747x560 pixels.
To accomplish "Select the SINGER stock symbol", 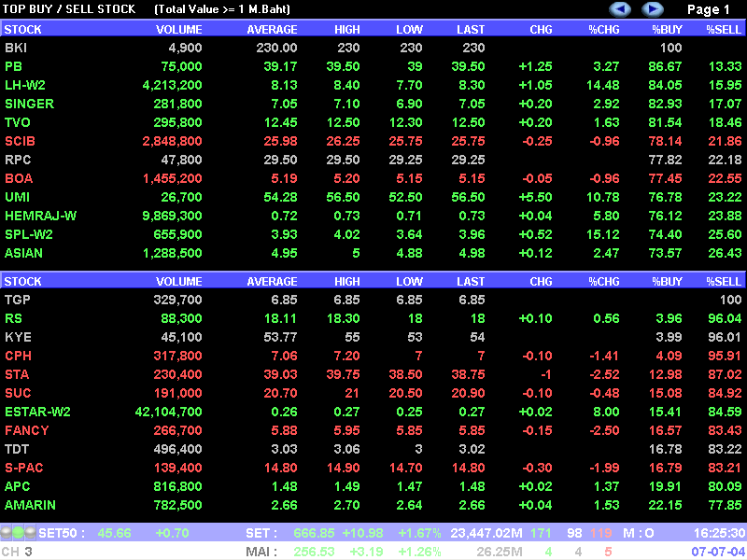I will (x=29, y=104).
